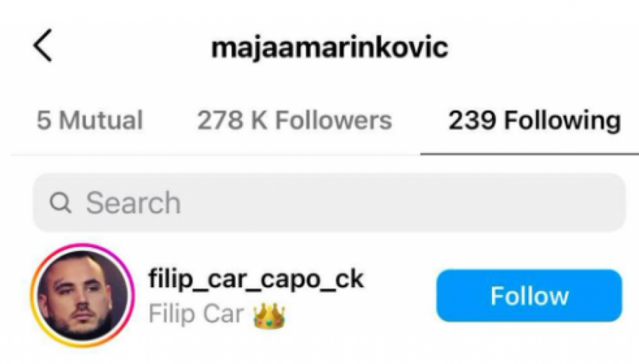This screenshot has height=364, width=639.
Task: Click the crown emoji beside Filip Car
Action: click(269, 316)
